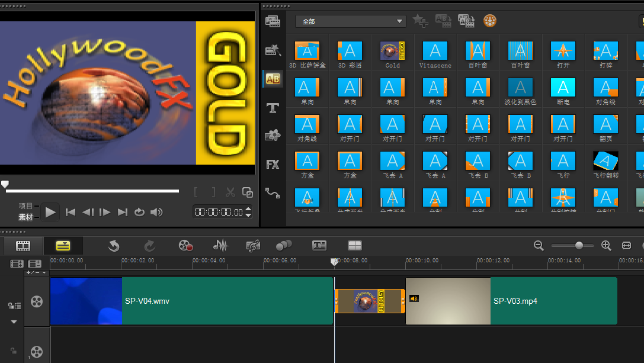The height and width of the screenshot is (363, 644).
Task: Switch to Timeline view
Action: pyautogui.click(x=63, y=246)
